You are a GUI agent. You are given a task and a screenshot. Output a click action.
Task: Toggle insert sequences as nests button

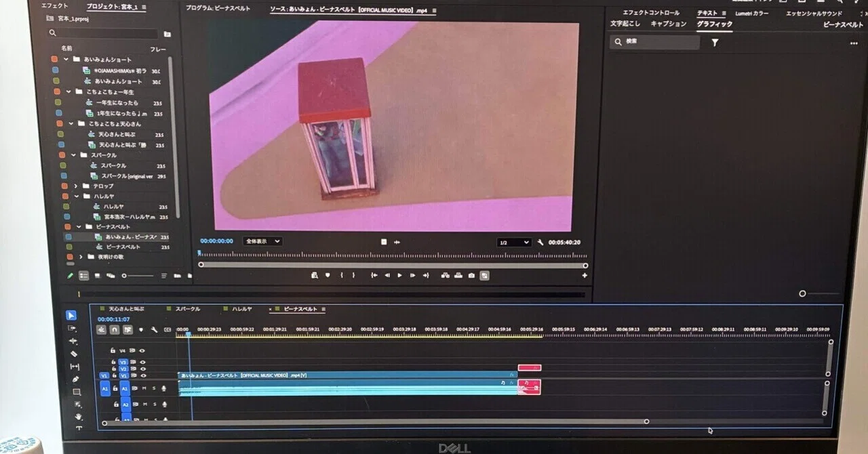[x=102, y=329]
